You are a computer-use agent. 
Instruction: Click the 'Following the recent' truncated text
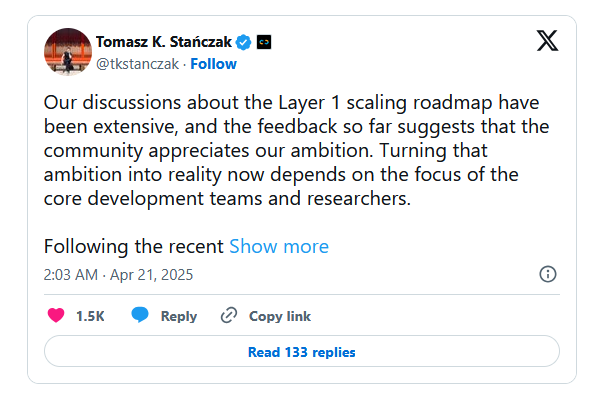point(134,246)
